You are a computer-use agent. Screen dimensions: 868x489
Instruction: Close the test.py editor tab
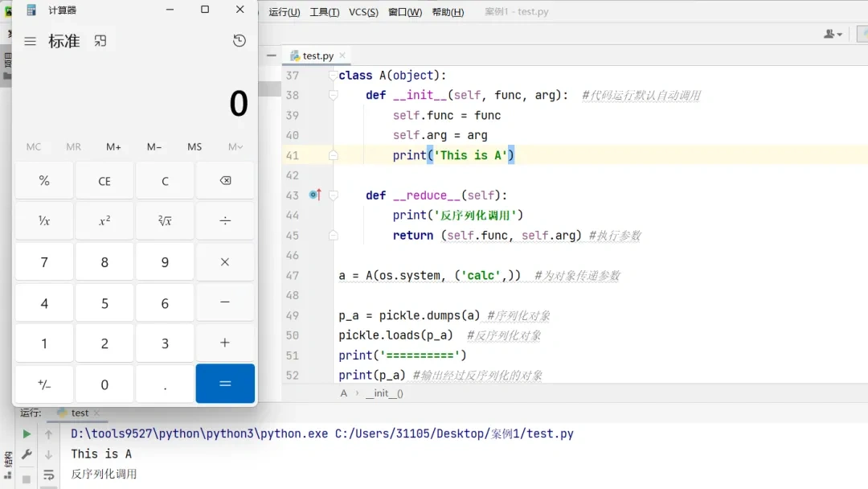[342, 55]
